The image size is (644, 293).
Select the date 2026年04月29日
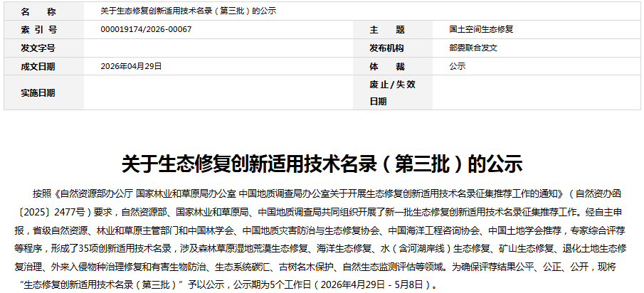click(131, 66)
